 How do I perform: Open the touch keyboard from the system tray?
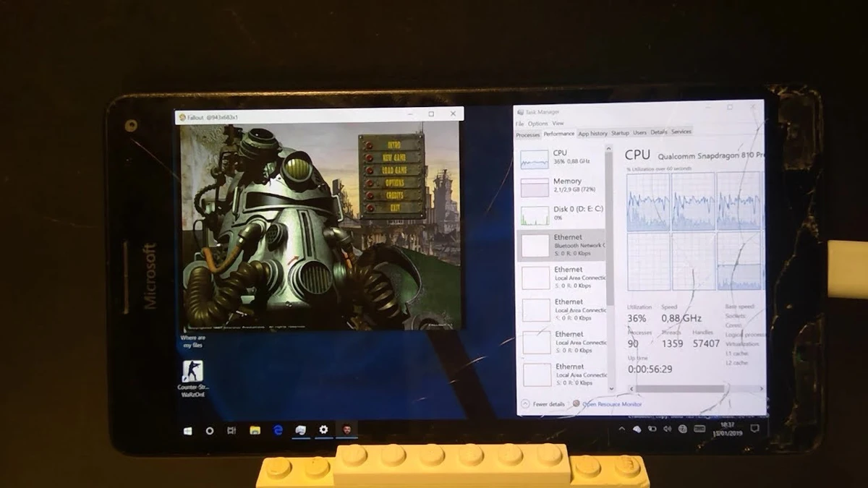point(699,428)
